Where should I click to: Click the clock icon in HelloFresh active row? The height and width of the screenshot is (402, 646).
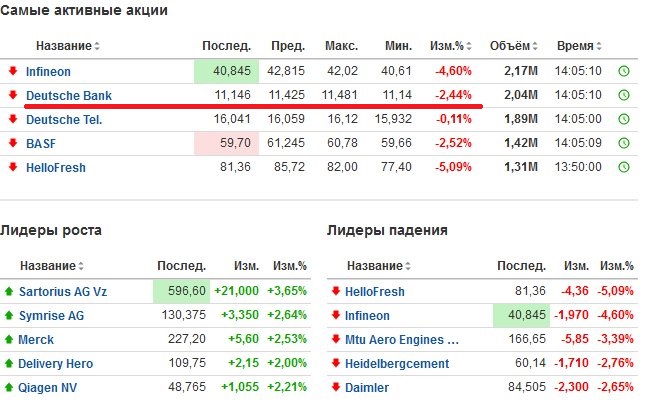click(624, 167)
